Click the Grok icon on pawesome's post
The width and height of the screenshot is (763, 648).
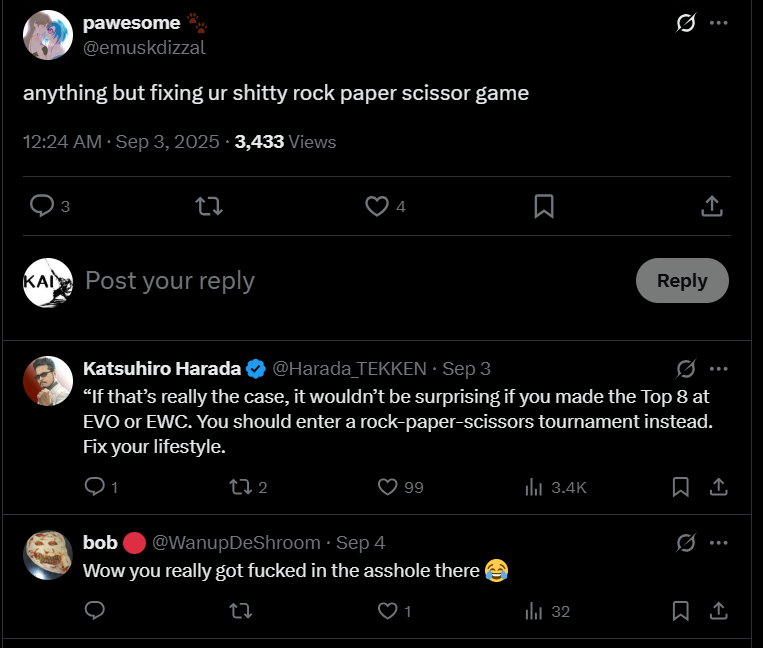(686, 23)
